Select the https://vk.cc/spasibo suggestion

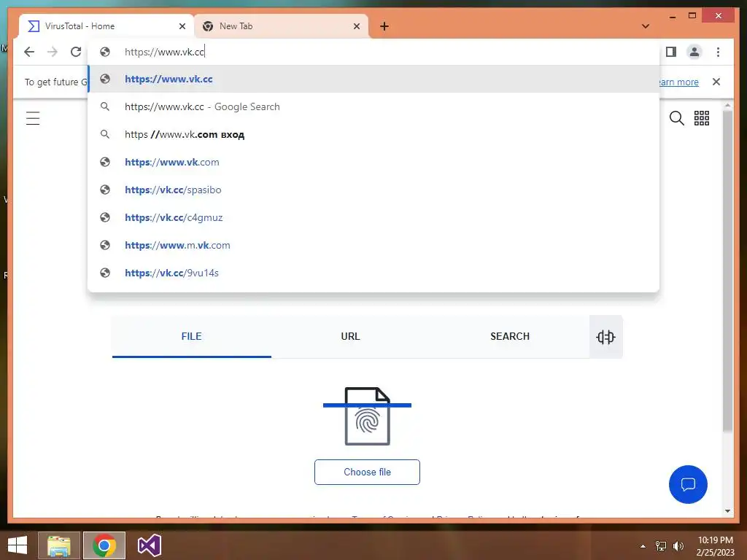click(x=373, y=190)
